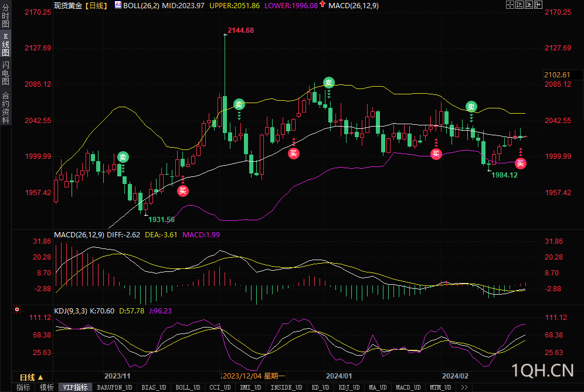Click the LOWER:1996.08 value
The width and height of the screenshot is (584, 392).
[x=291, y=6]
